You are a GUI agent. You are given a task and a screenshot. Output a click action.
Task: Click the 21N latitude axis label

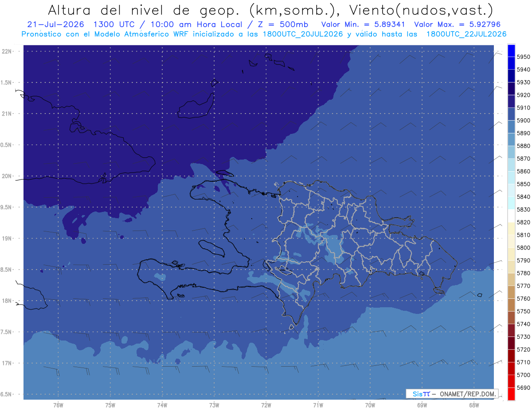pyautogui.click(x=7, y=114)
